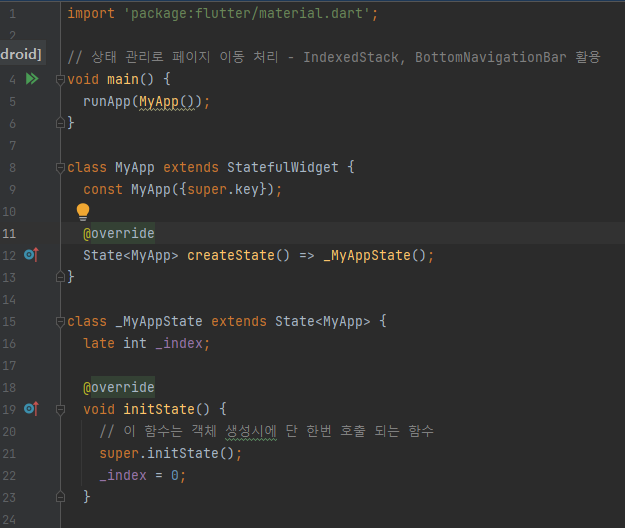Click the override gutter icon next to createState
This screenshot has height=528, width=625.
(31, 255)
